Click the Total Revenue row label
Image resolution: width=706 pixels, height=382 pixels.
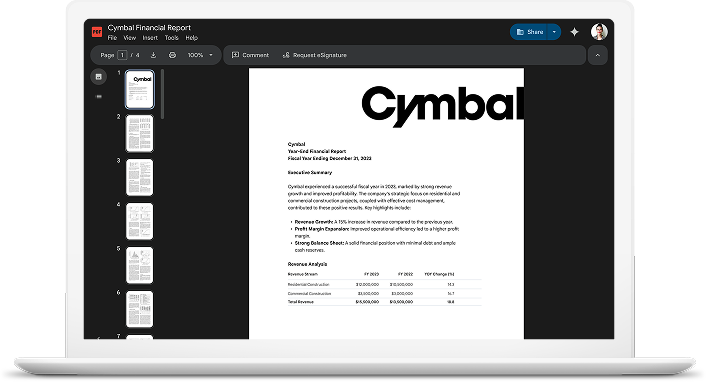click(300, 302)
